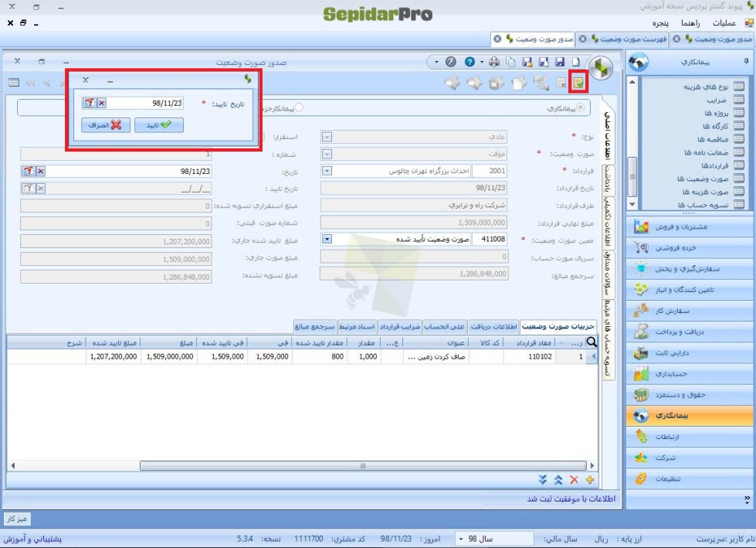Open خرده فروشی module

coord(690,247)
